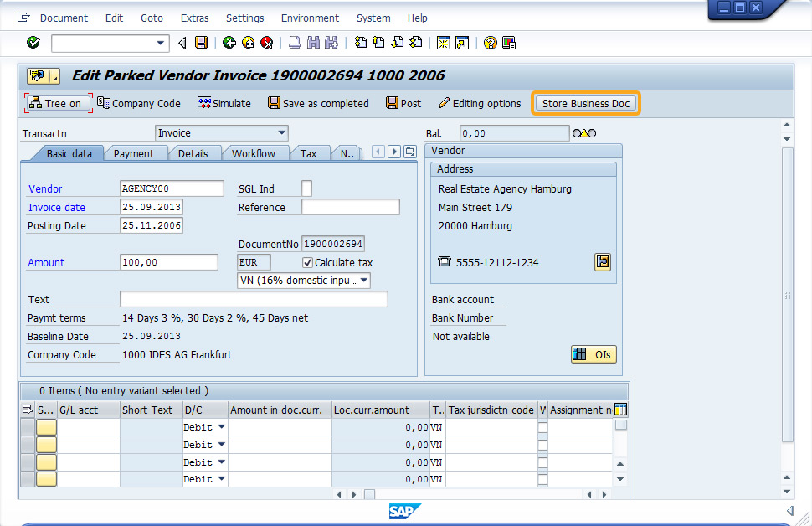Image resolution: width=812 pixels, height=526 pixels.
Task: Click the Save diskette icon in the standard toolbar
Action: (x=202, y=43)
